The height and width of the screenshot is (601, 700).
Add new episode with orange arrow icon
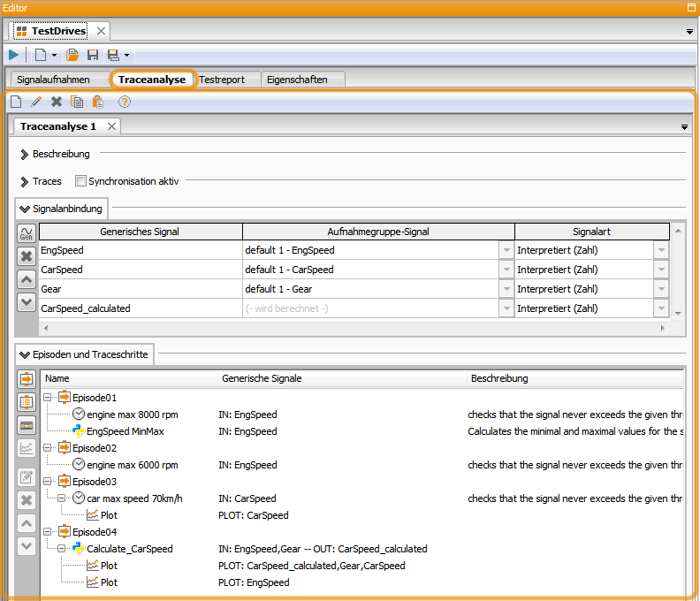pos(27,379)
